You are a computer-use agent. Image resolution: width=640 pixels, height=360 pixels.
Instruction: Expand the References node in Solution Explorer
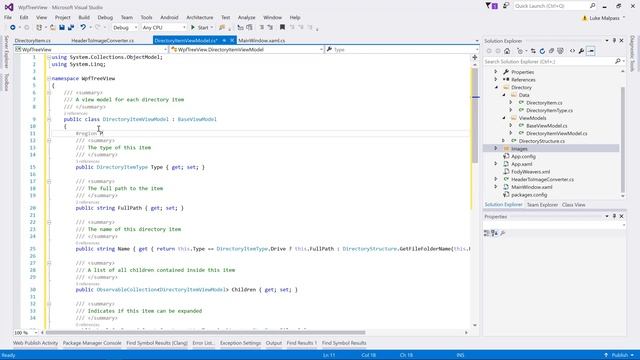tap(496, 80)
